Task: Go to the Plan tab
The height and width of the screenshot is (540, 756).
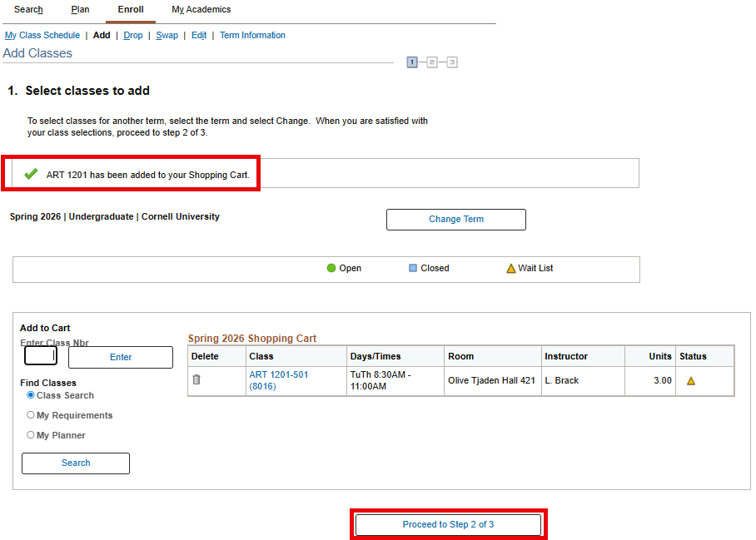Action: [80, 10]
